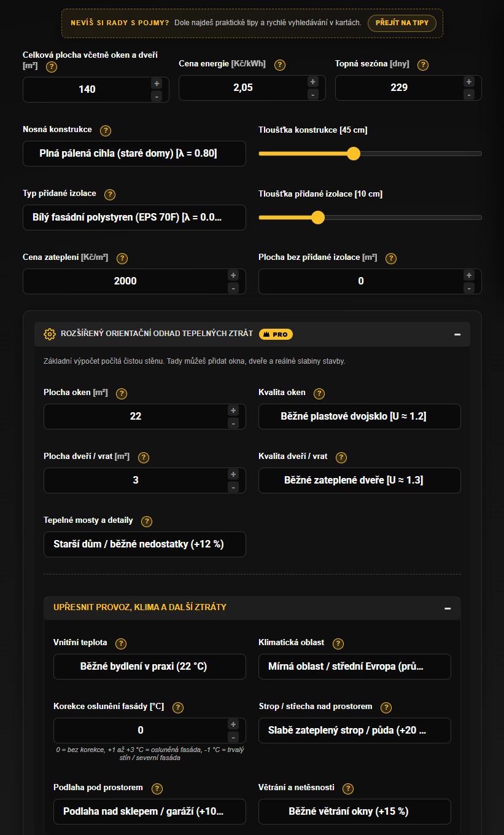The height and width of the screenshot is (835, 504).
Task: Click the help icon next to Plocha oken
Action: tap(122, 393)
